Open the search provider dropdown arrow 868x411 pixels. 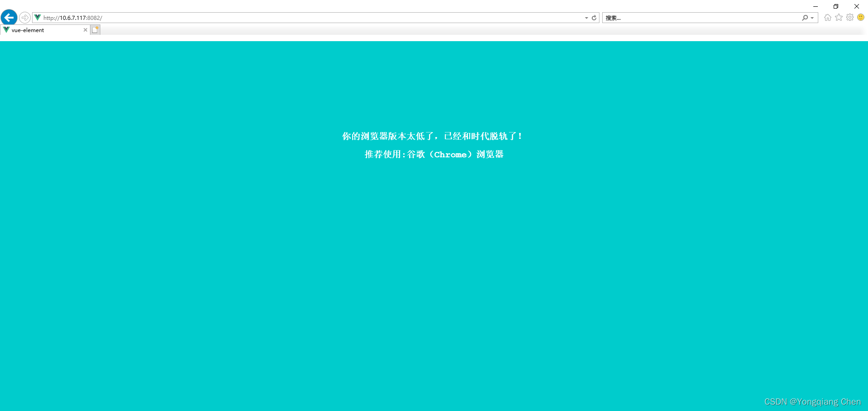812,18
